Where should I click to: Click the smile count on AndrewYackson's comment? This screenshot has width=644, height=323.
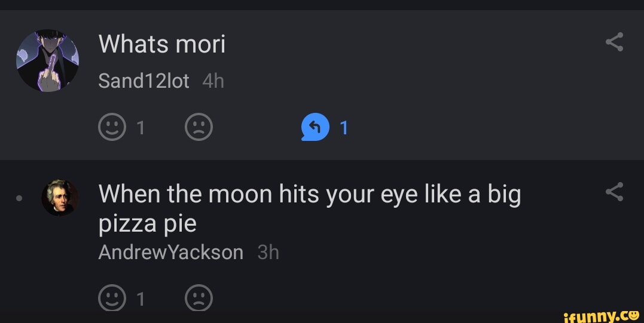click(x=141, y=298)
